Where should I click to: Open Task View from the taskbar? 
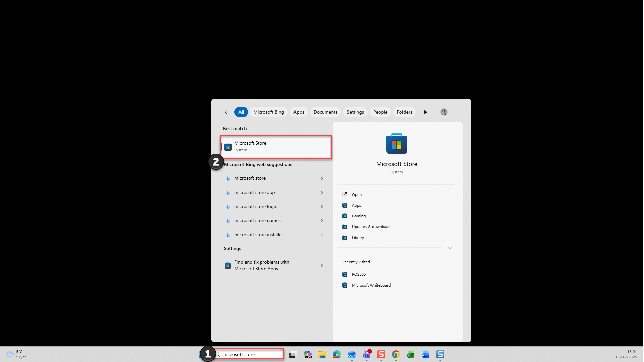click(292, 354)
